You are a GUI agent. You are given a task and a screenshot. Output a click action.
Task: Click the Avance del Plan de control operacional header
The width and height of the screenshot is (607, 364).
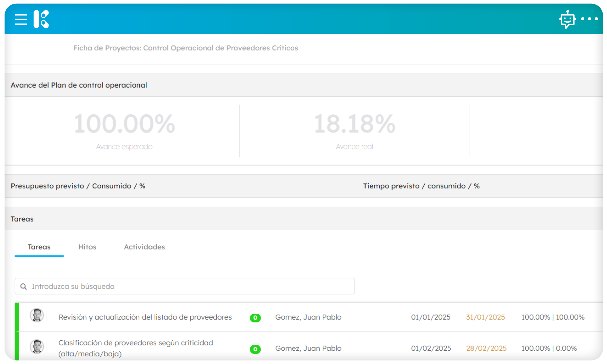pos(79,85)
